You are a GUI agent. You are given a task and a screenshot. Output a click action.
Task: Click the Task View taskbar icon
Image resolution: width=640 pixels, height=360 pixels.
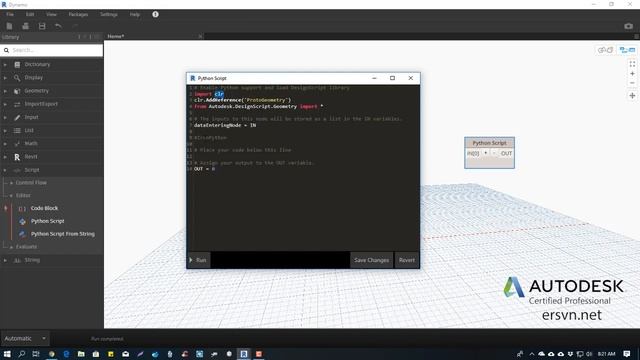point(36,354)
